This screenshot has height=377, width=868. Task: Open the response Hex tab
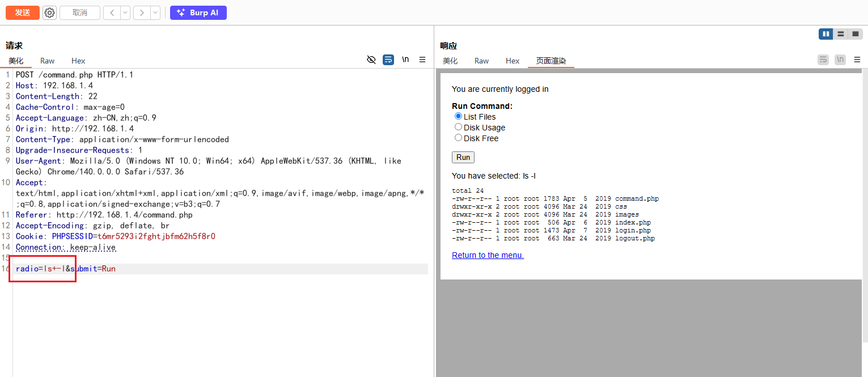(x=513, y=61)
